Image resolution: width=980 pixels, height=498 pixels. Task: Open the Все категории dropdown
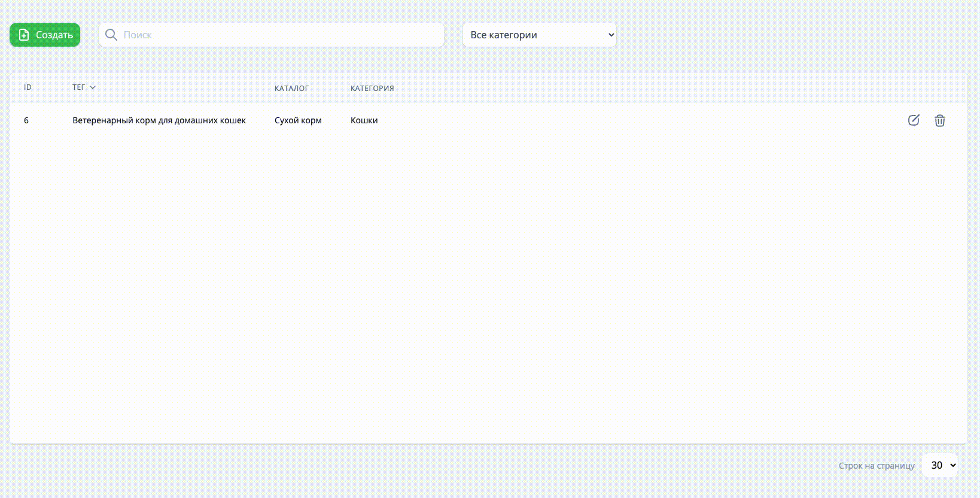coord(539,35)
